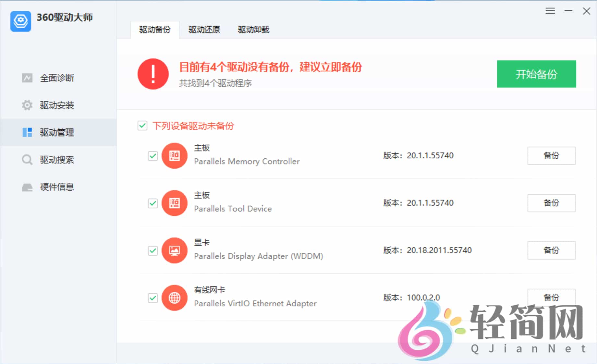Open the hamburger menu
This screenshot has height=364, width=597.
coord(550,11)
